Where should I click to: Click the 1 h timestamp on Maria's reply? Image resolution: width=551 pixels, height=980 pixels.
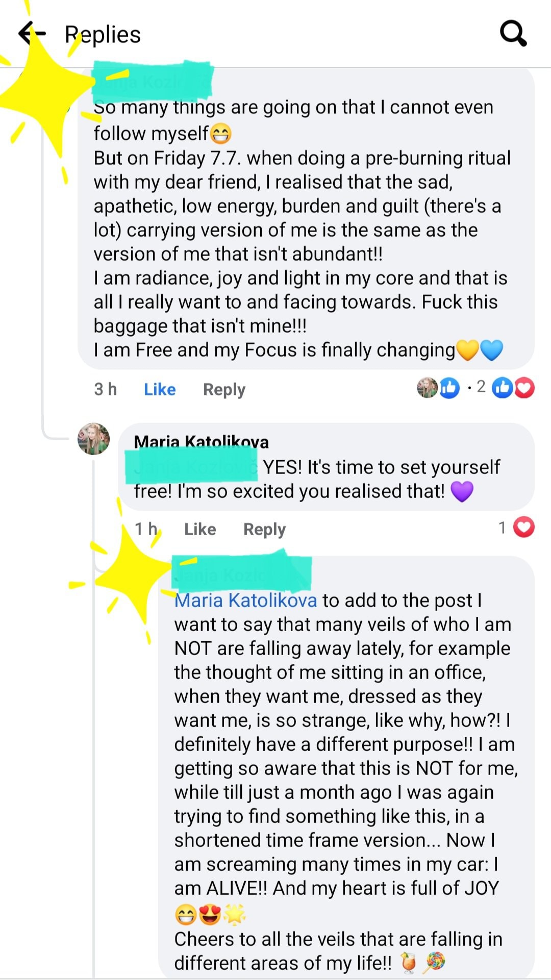145,529
